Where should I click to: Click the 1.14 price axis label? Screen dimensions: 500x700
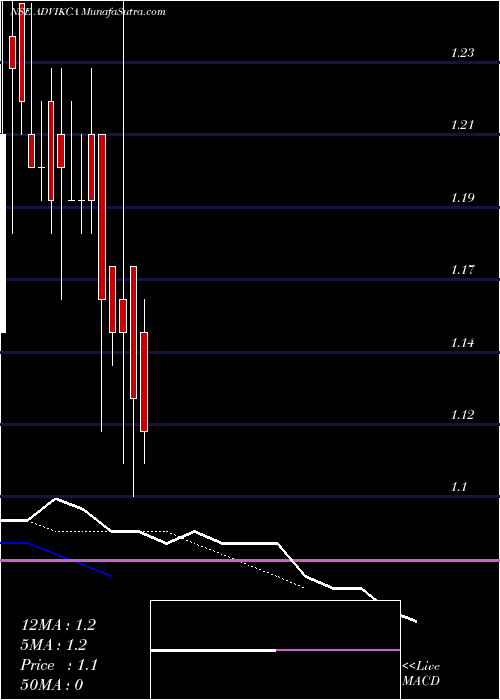point(462,343)
